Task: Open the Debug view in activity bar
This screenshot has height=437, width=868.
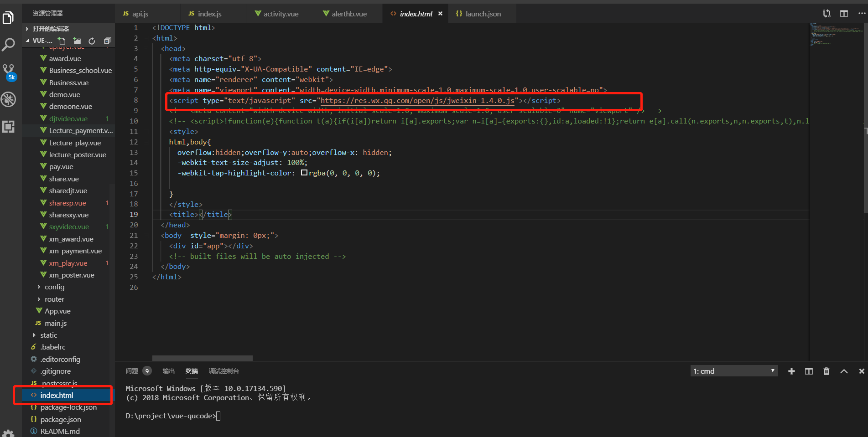Action: [8, 99]
